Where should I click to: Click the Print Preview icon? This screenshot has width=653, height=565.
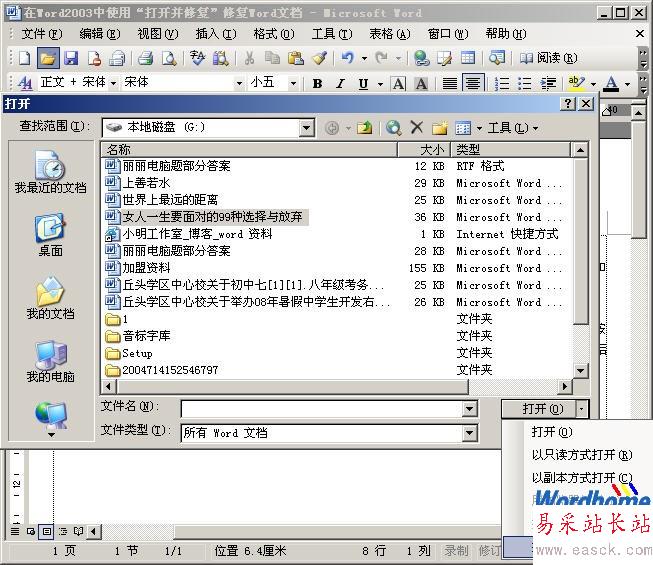169,58
